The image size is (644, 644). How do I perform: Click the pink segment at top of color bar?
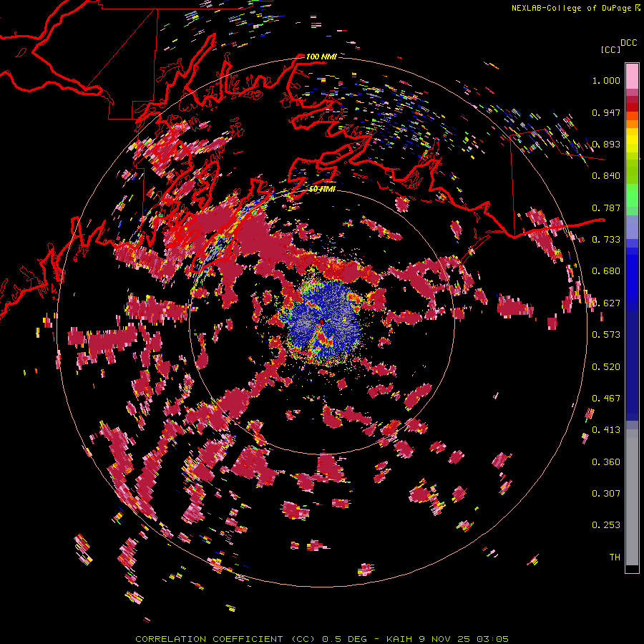tap(632, 76)
